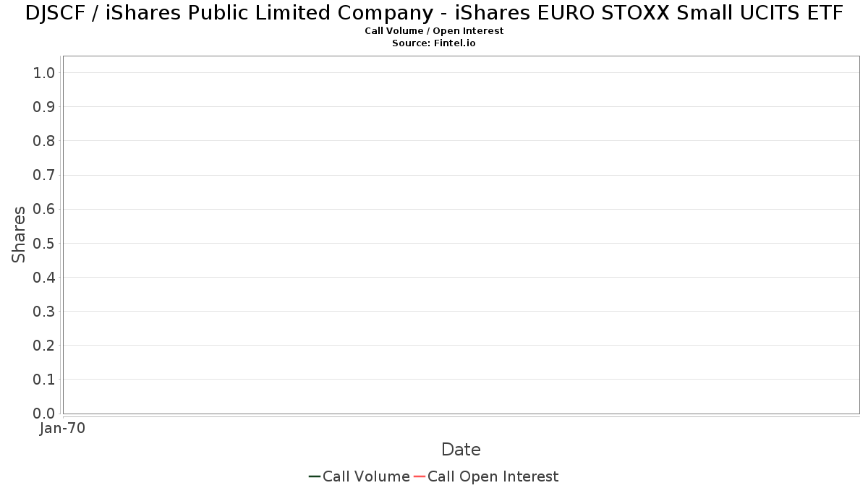Click the 0.6 y-axis tick label
Viewport: 868px width, 488px height.
point(44,209)
